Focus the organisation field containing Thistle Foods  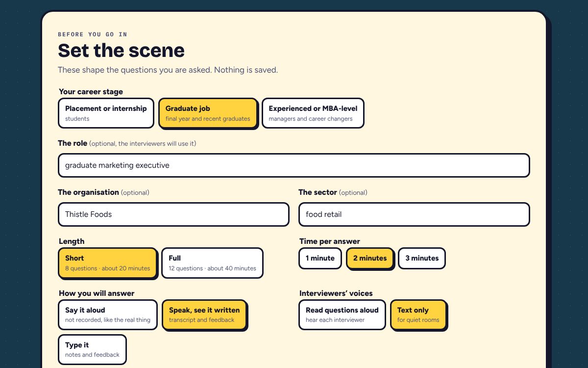point(173,214)
